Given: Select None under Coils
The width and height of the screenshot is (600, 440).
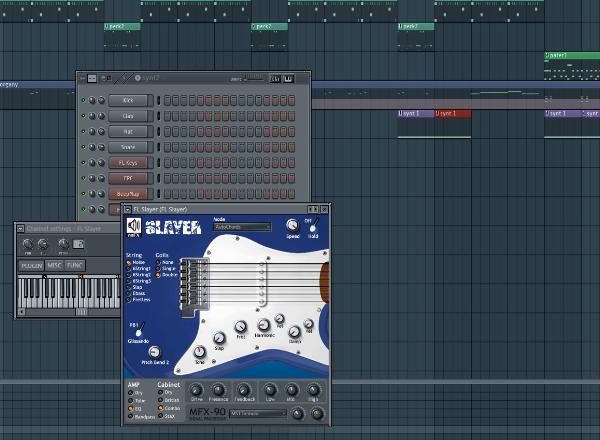Looking at the screenshot, I should pos(165,262).
